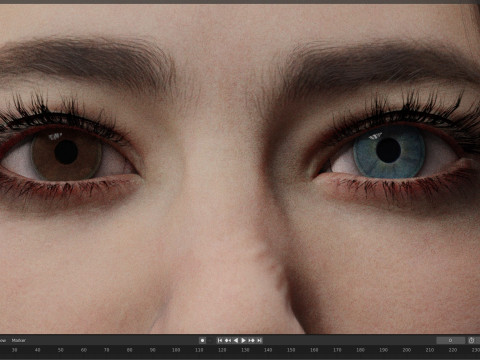The image size is (480, 360).
Task: Click the current frame number field
Action: [451, 340]
